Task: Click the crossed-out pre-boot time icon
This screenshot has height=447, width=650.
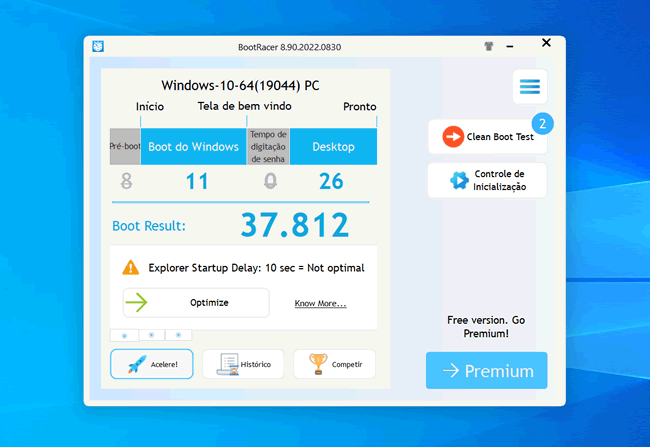Action: (x=126, y=181)
